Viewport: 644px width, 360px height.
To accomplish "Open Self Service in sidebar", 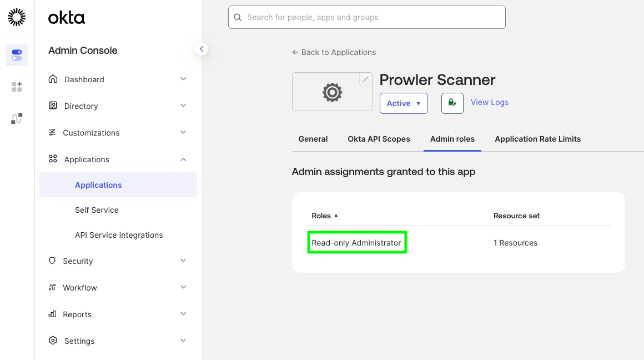I will [97, 210].
